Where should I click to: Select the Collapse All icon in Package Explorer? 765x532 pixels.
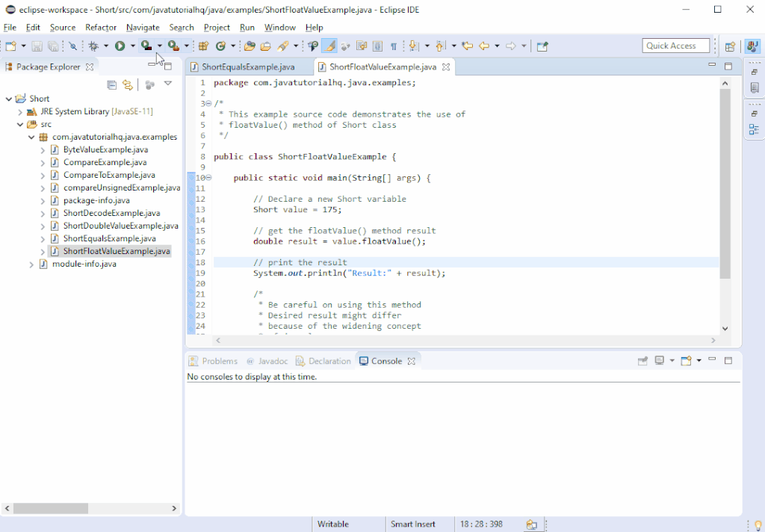[x=112, y=84]
